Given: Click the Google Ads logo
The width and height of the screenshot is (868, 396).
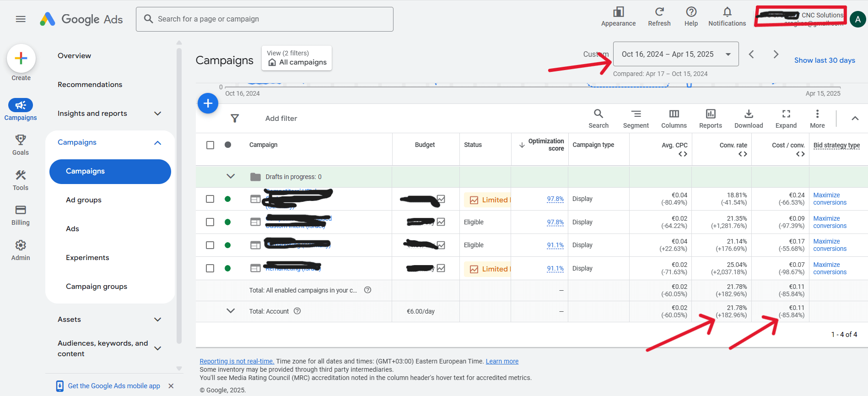Looking at the screenshot, I should (81, 19).
